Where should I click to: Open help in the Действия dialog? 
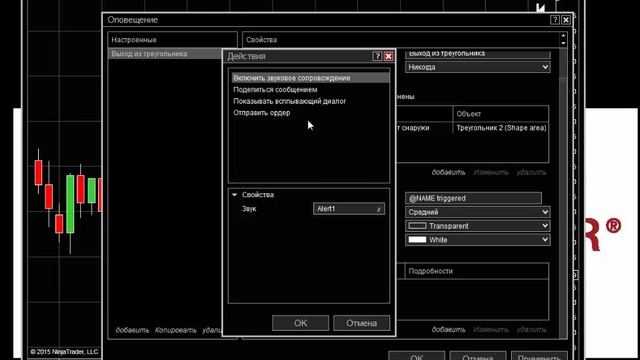[377, 56]
